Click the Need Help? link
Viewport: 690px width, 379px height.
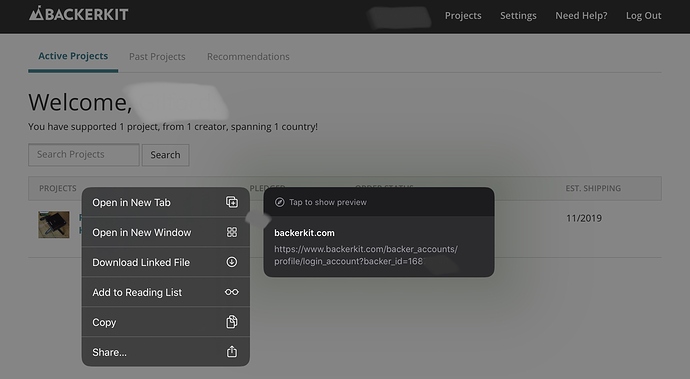[x=581, y=15]
